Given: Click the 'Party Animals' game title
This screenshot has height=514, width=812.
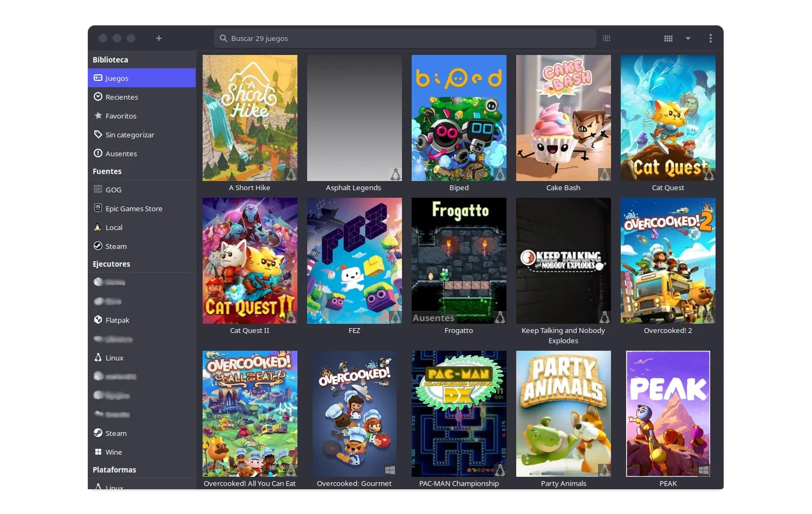Looking at the screenshot, I should (x=564, y=483).
